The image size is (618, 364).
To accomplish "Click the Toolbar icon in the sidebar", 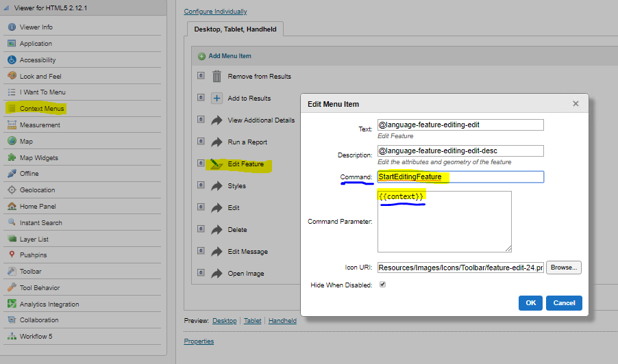I will (12, 271).
